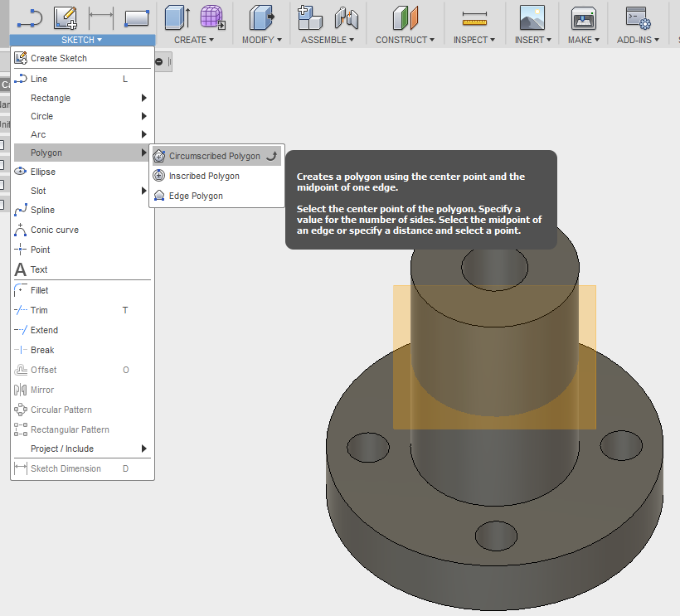
Task: Click the 3D Print icon above Make
Action: (x=585, y=17)
